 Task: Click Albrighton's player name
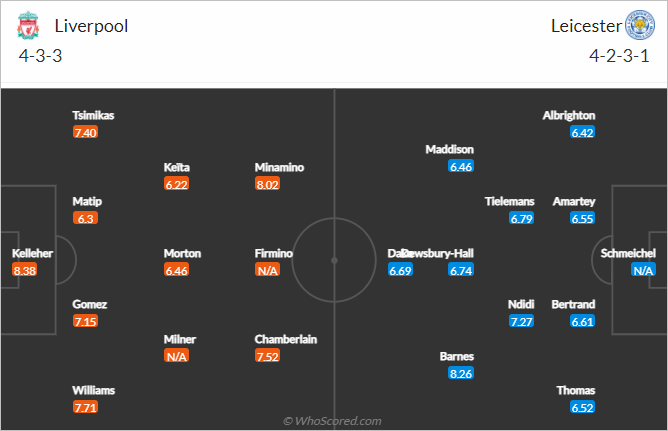569,115
